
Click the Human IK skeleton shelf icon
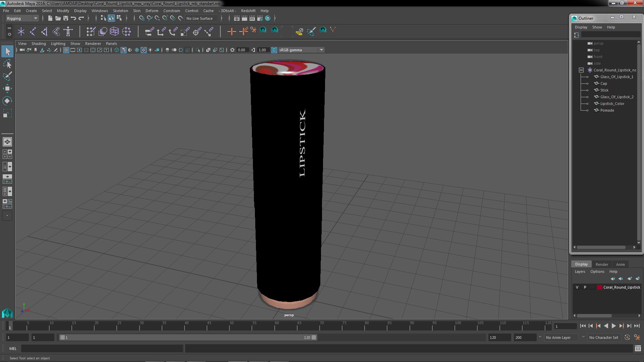[68, 32]
